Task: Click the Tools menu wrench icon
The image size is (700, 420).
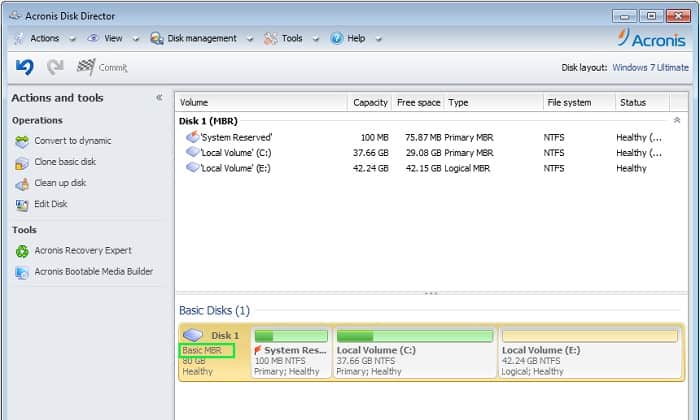Action: [271, 39]
